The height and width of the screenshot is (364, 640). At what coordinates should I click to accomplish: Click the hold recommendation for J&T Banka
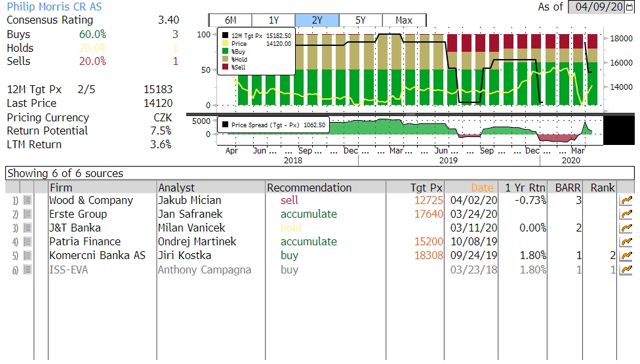point(291,228)
